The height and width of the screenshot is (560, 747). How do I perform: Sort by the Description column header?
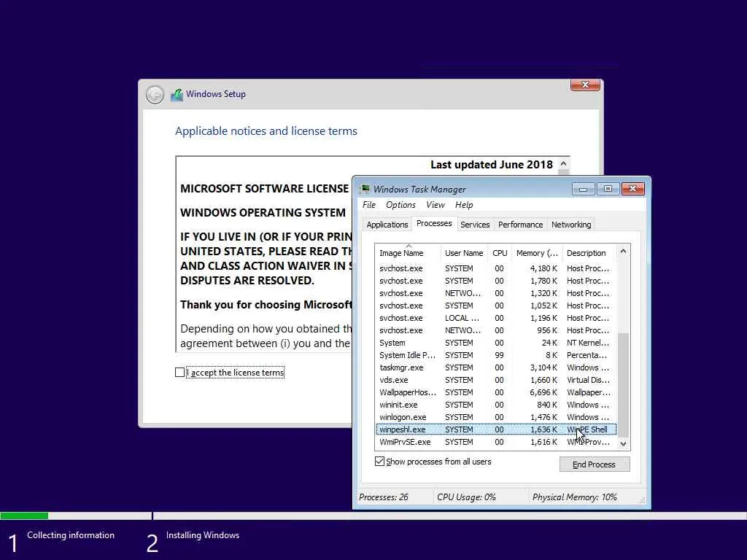pyautogui.click(x=589, y=253)
